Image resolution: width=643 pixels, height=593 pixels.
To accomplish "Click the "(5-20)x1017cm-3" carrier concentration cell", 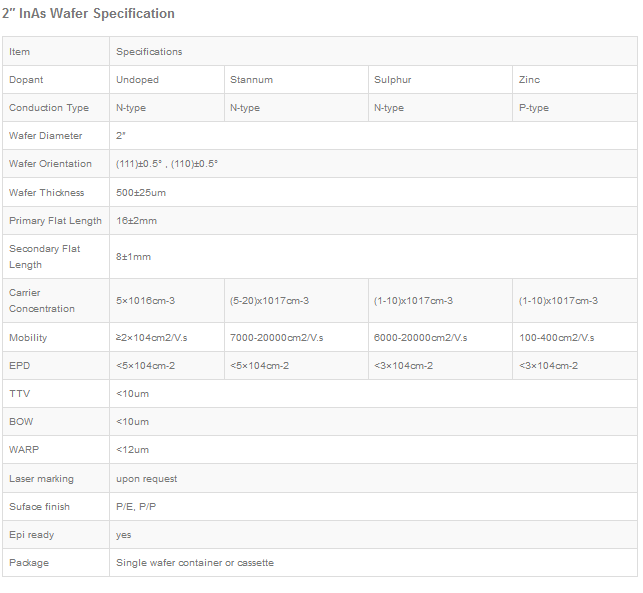I will [x=269, y=301].
